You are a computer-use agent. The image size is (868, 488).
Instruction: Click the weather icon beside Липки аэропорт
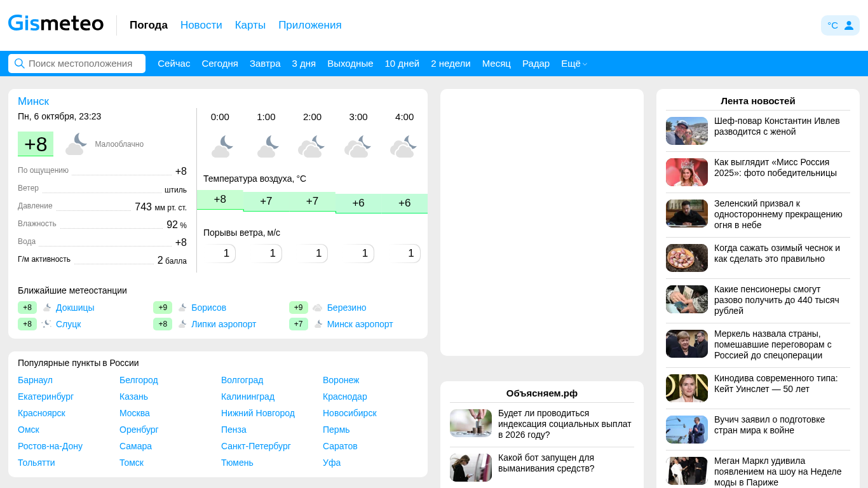tap(182, 324)
